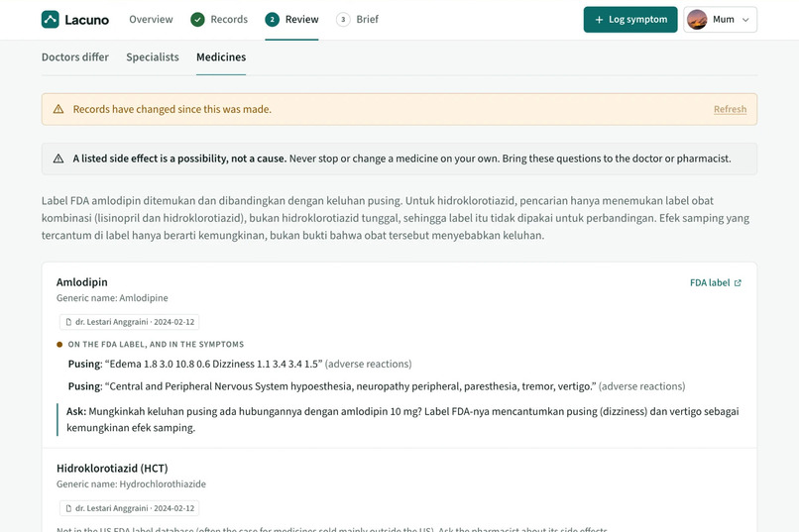
Task: Click the plus icon in Log symptom button
Action: [599, 20]
